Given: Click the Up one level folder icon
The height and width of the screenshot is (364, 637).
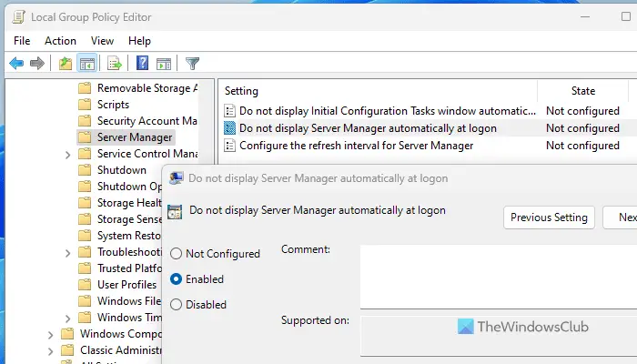Looking at the screenshot, I should click(x=66, y=64).
